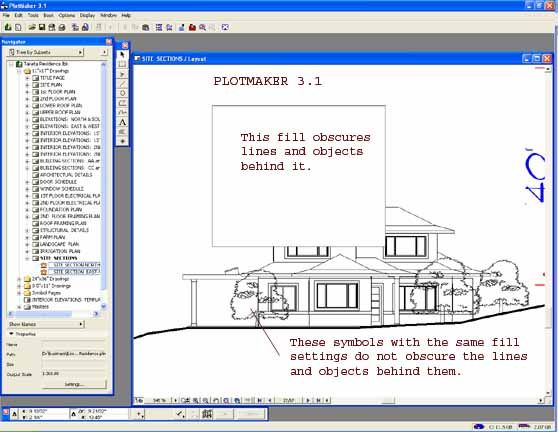The width and height of the screenshot is (558, 432).
Task: Select the Line tool in the toolbox
Action: tap(122, 84)
